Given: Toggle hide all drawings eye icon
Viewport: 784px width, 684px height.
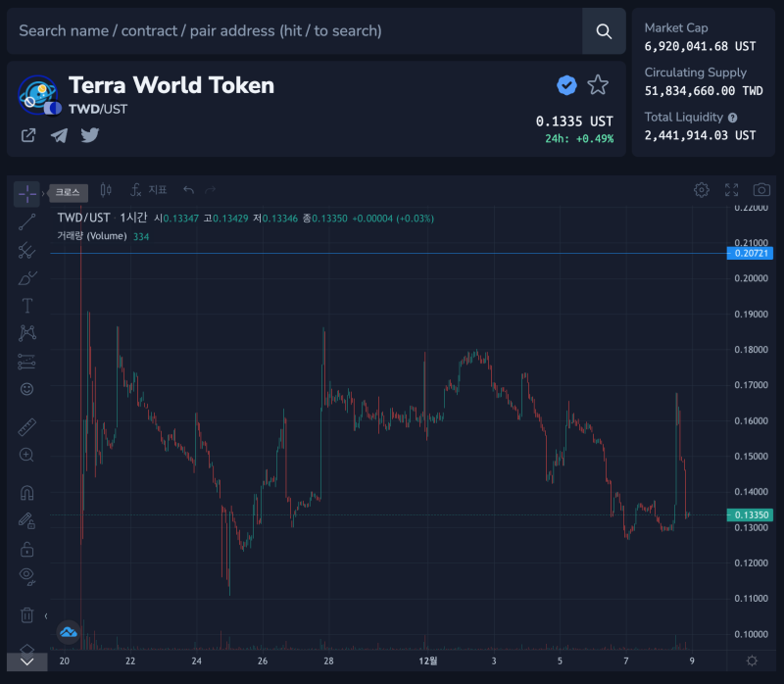Looking at the screenshot, I should [x=27, y=576].
